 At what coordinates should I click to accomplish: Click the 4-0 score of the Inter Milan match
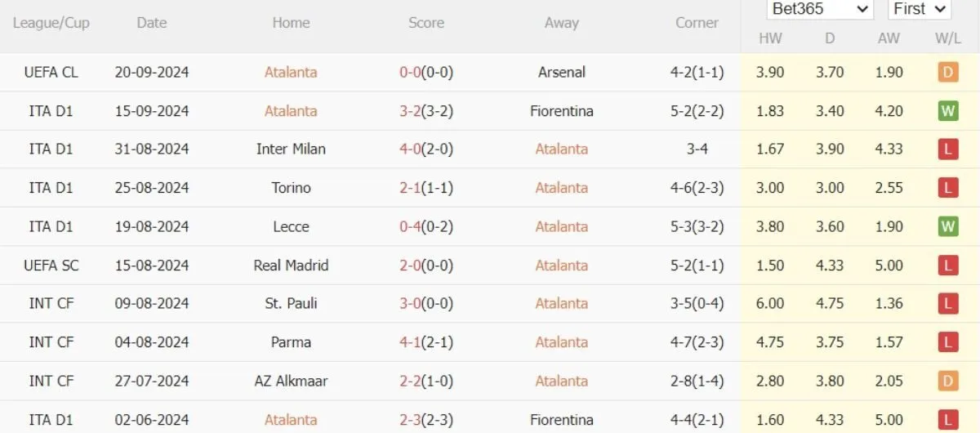point(410,149)
